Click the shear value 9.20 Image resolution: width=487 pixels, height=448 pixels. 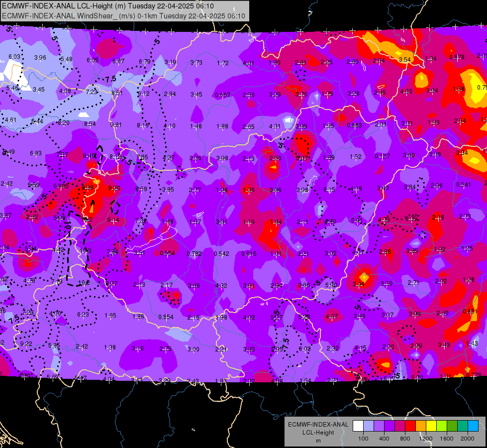click(114, 188)
